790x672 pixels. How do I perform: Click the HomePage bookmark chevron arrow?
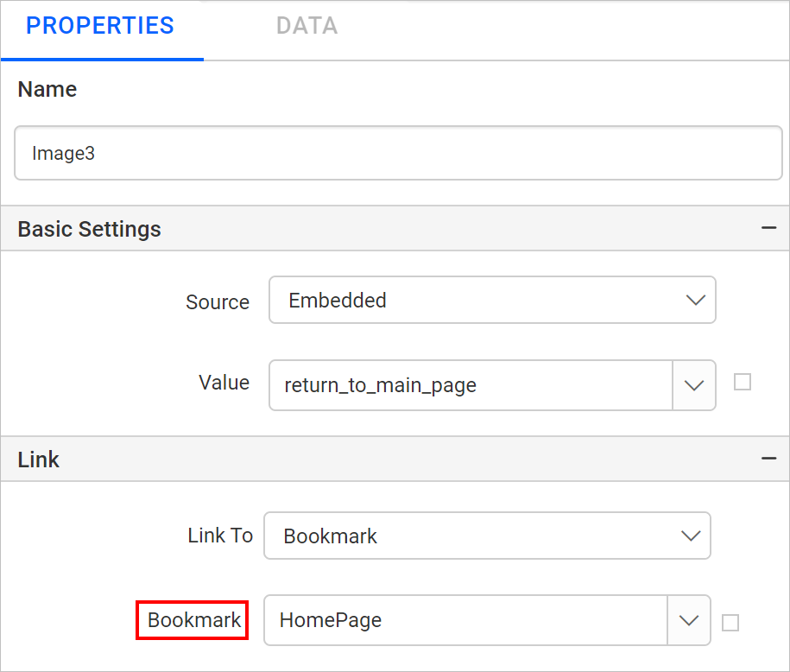[x=689, y=620]
